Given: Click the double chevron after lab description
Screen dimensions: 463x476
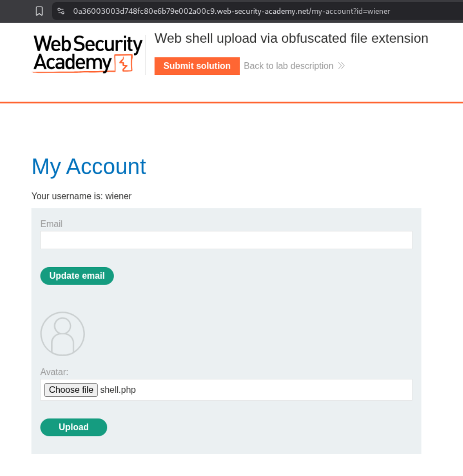Looking at the screenshot, I should click(x=341, y=66).
